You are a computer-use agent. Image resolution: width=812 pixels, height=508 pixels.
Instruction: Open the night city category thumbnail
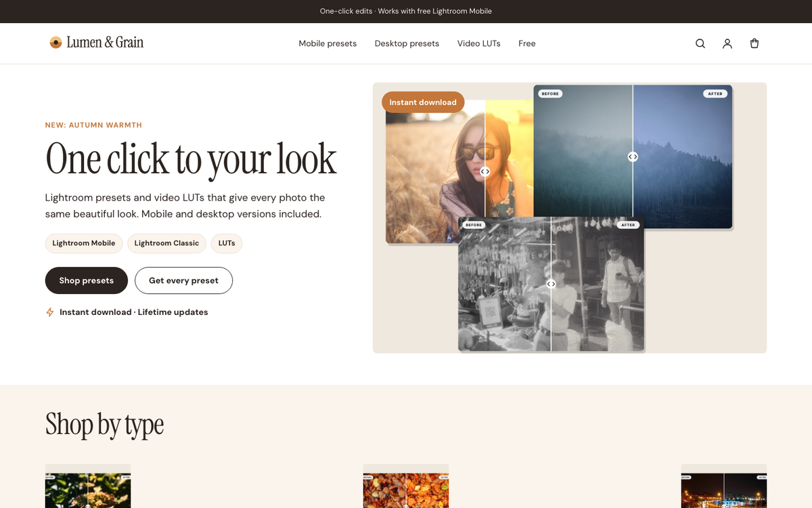[724, 486]
